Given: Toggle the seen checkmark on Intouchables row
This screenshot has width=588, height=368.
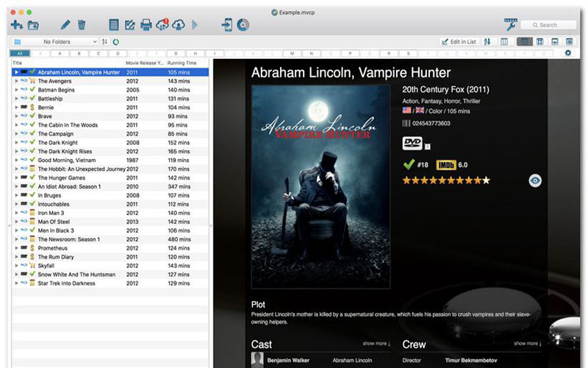Looking at the screenshot, I should (x=32, y=204).
